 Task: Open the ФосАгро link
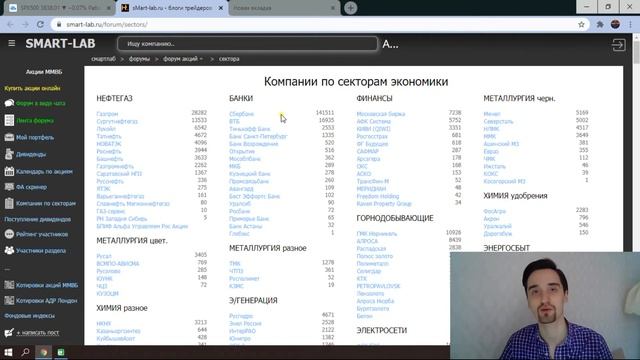494,211
